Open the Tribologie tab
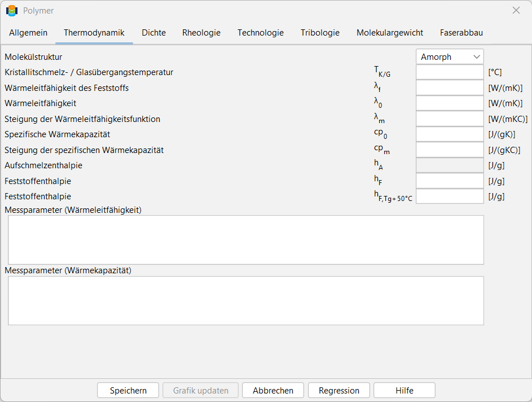Image resolution: width=532 pixels, height=402 pixels. (x=320, y=33)
